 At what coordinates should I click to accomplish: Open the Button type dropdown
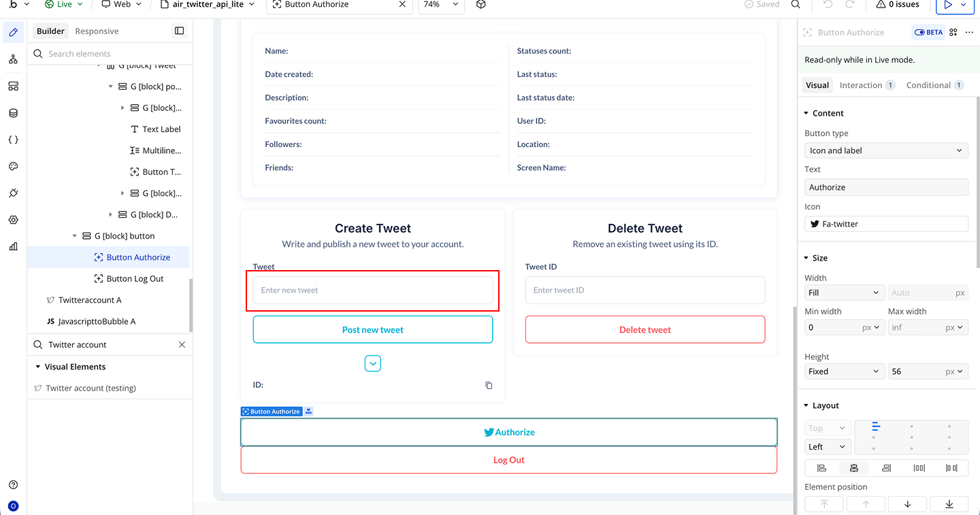pos(885,150)
